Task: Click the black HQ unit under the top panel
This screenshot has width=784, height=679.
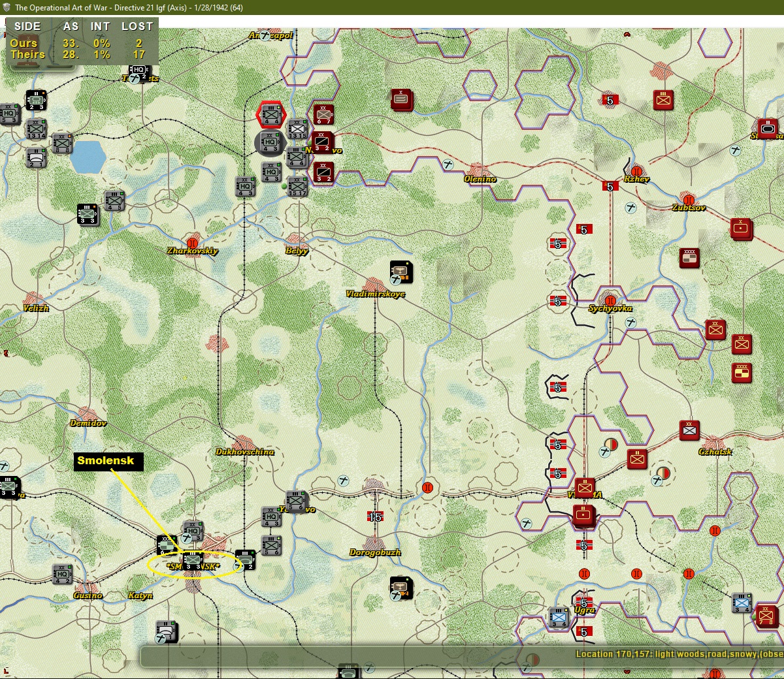Action: click(x=139, y=74)
